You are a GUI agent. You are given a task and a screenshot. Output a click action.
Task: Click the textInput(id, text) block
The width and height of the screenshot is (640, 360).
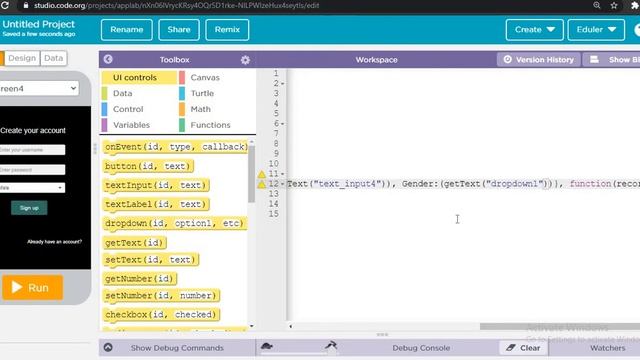156,185
